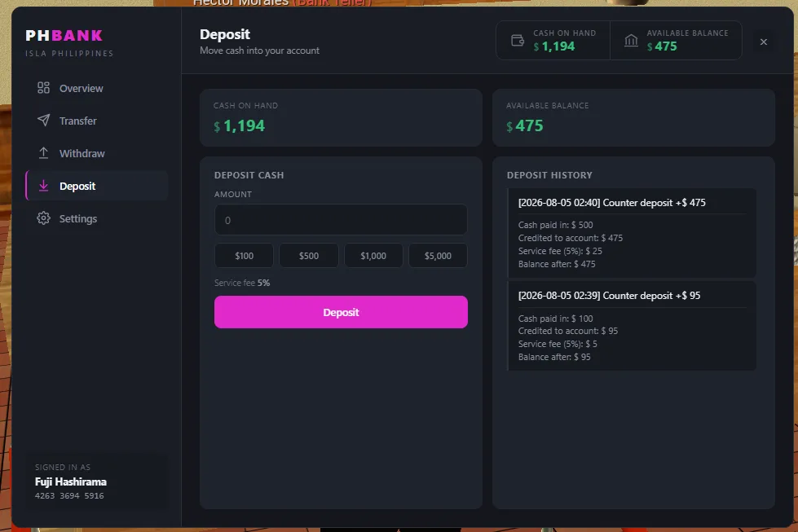798x532 pixels.
Task: Choose the $500 quick amount
Action: 308,255
